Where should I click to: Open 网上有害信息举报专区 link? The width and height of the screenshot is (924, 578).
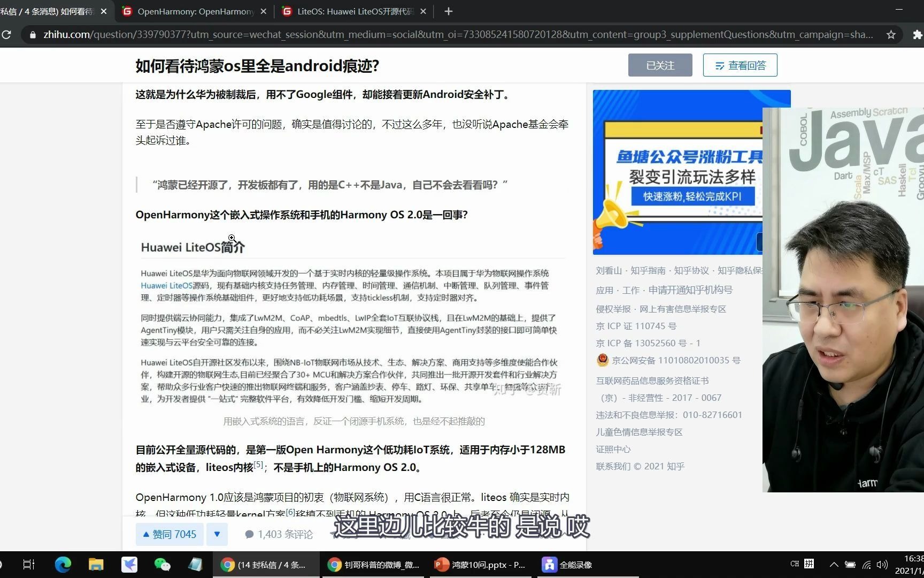[683, 309]
